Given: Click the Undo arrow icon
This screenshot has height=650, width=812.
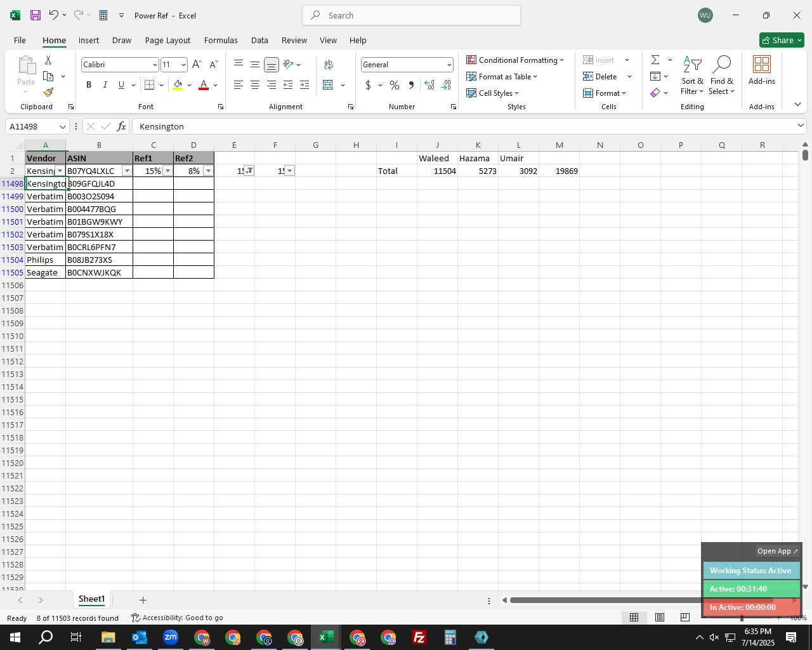Looking at the screenshot, I should point(54,15).
